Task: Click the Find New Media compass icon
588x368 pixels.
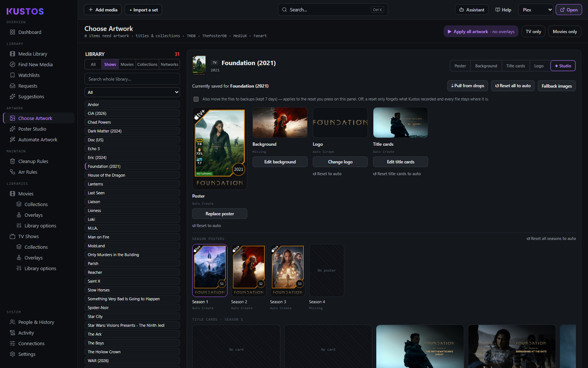Action: [12, 64]
